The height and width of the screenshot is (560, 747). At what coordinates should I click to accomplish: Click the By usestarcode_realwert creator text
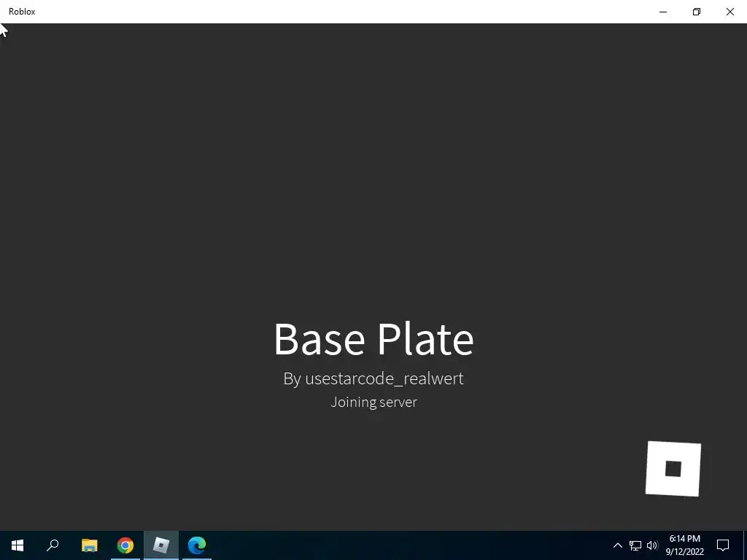(373, 378)
